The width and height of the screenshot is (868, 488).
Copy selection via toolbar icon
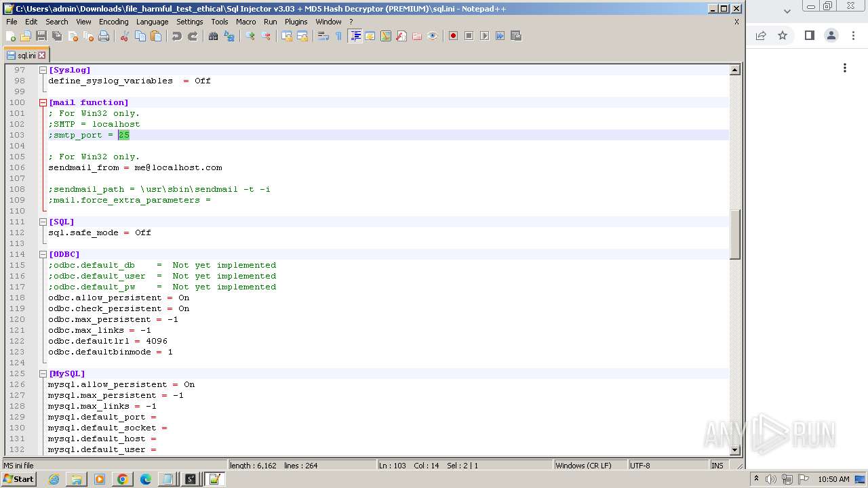(x=140, y=36)
